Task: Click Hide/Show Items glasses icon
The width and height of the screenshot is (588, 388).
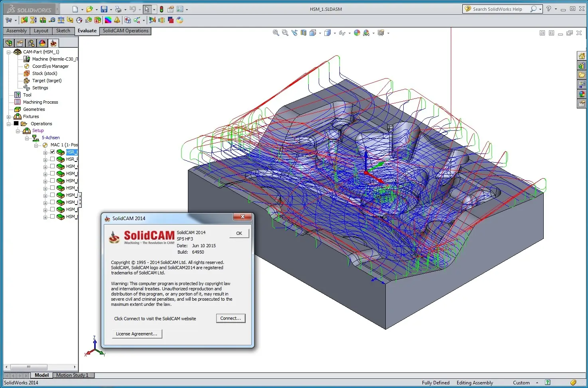Action: pyautogui.click(x=342, y=33)
